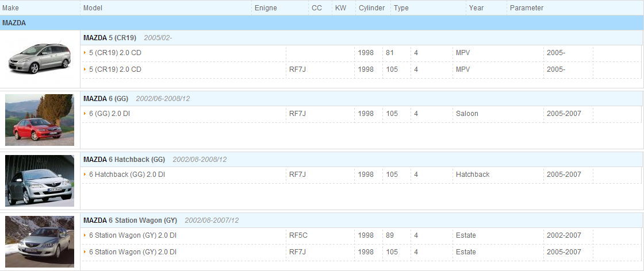Image resolution: width=644 pixels, height=271 pixels.
Task: Click the Make column header
Action: click(10, 8)
